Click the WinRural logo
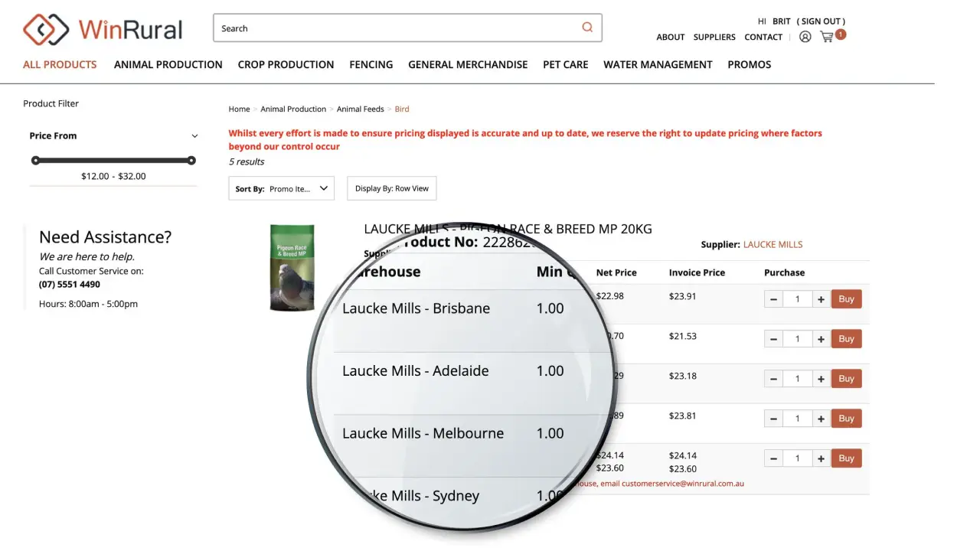 (103, 30)
